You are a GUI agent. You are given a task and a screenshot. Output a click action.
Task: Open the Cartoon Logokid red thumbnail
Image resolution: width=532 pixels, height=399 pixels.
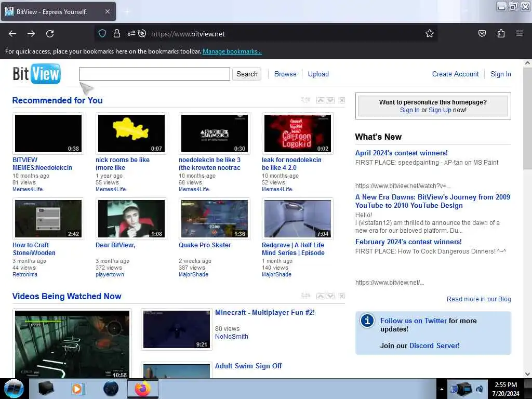pyautogui.click(x=298, y=134)
